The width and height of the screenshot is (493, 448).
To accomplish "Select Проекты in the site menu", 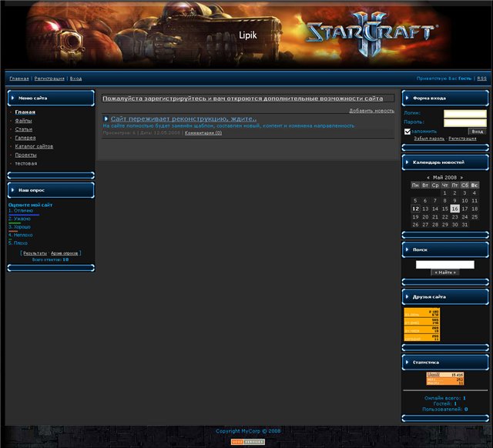I will click(25, 155).
